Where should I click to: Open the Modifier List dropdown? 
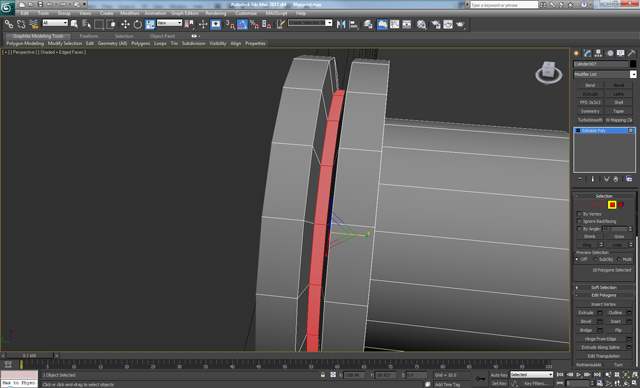coord(604,74)
